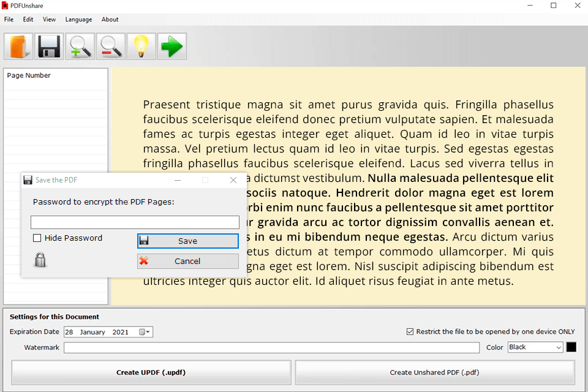Zoom out with the magnifier minus icon
The width and height of the screenshot is (588, 392).
[x=111, y=47]
